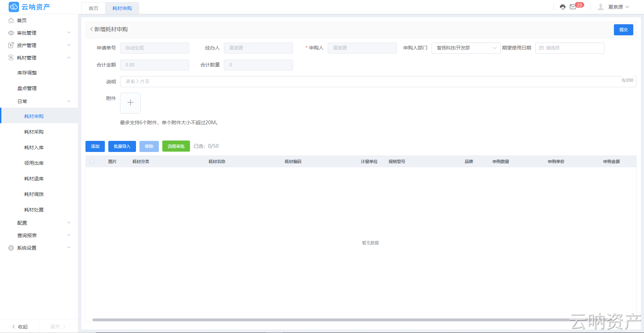Click the home icon beside 首页
The image size is (644, 333).
[x=11, y=20]
